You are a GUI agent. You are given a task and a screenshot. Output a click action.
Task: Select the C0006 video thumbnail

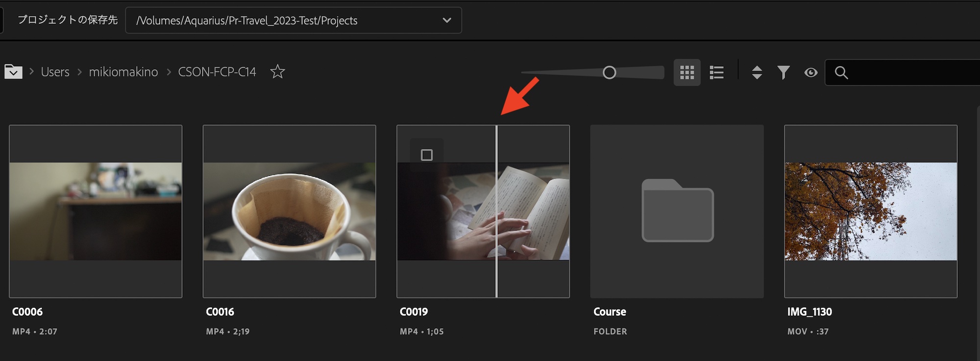click(96, 211)
